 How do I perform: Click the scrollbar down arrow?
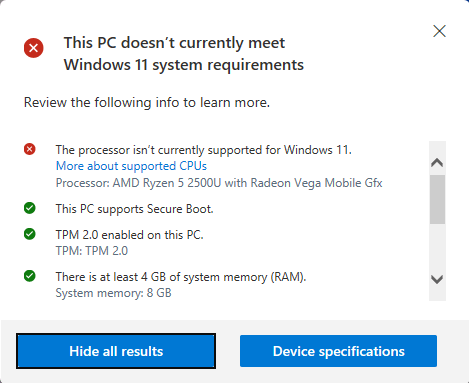(x=437, y=279)
